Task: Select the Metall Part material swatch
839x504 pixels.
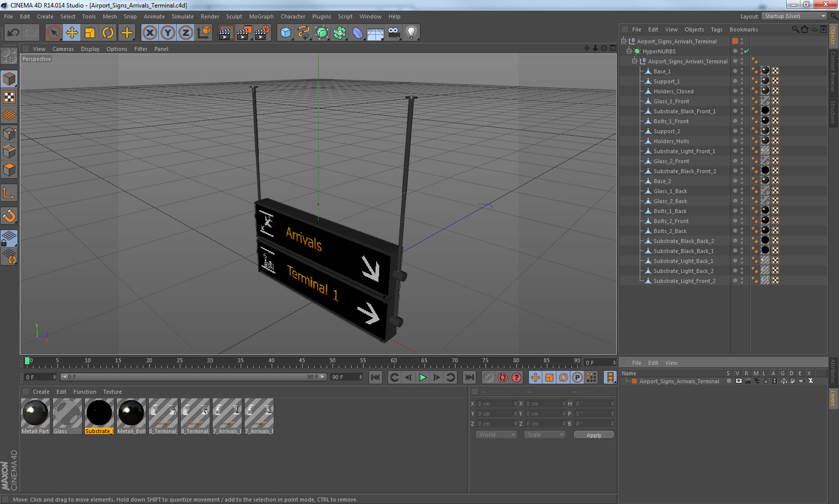Action: (35, 416)
